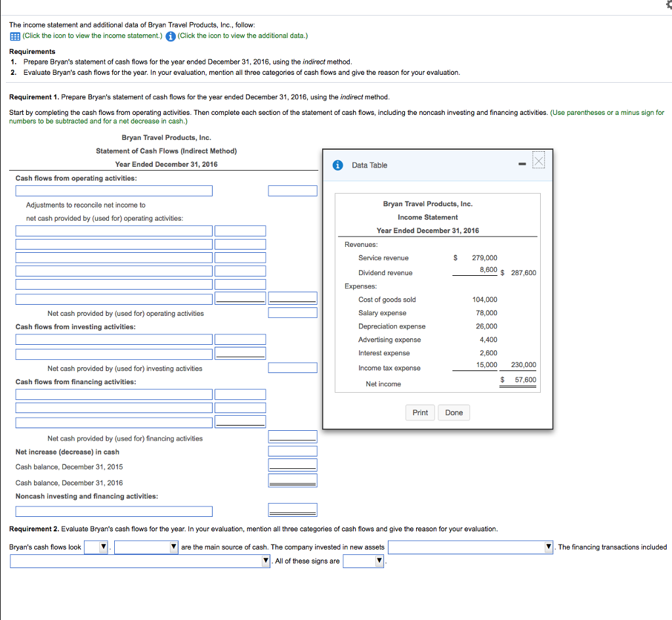672x620 pixels.
Task: Click the "2,600" interest expense value
Action: point(488,353)
